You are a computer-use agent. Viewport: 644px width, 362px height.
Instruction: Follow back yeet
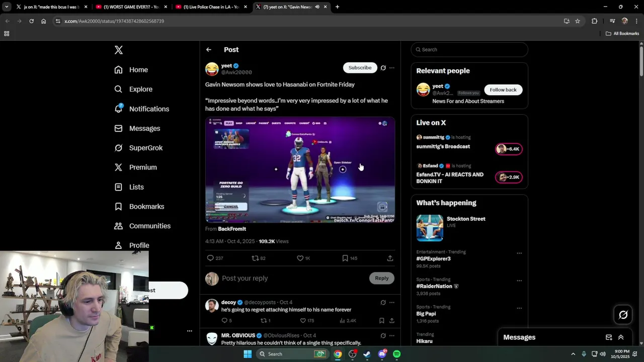503,89
